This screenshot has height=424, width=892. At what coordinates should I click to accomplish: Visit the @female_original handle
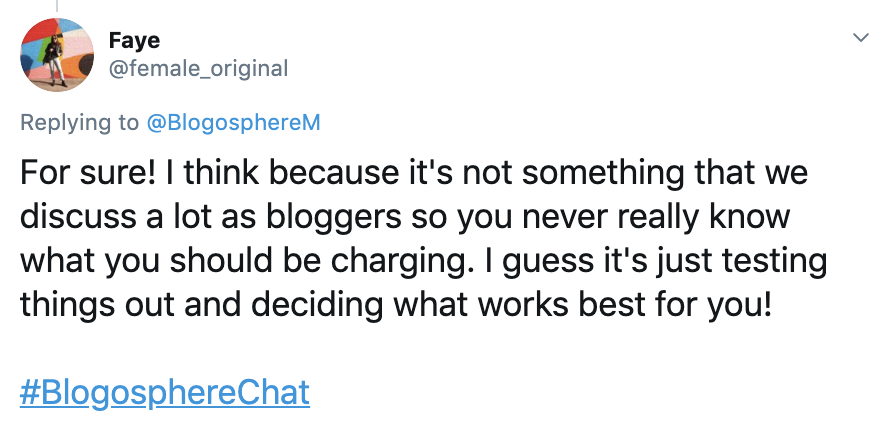[x=197, y=68]
